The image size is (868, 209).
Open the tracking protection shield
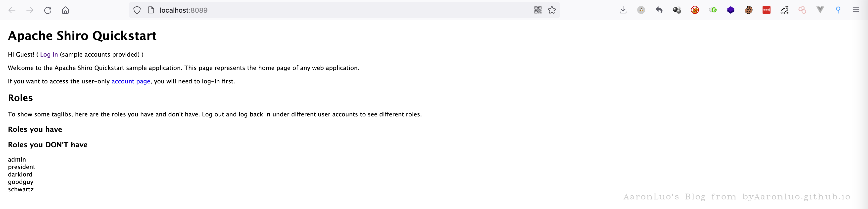137,10
